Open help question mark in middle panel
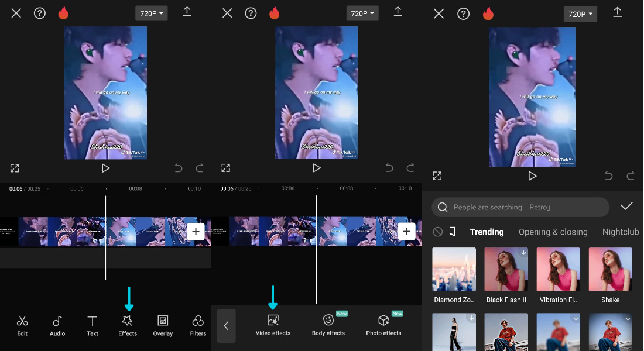This screenshot has width=644, height=351. tap(251, 13)
